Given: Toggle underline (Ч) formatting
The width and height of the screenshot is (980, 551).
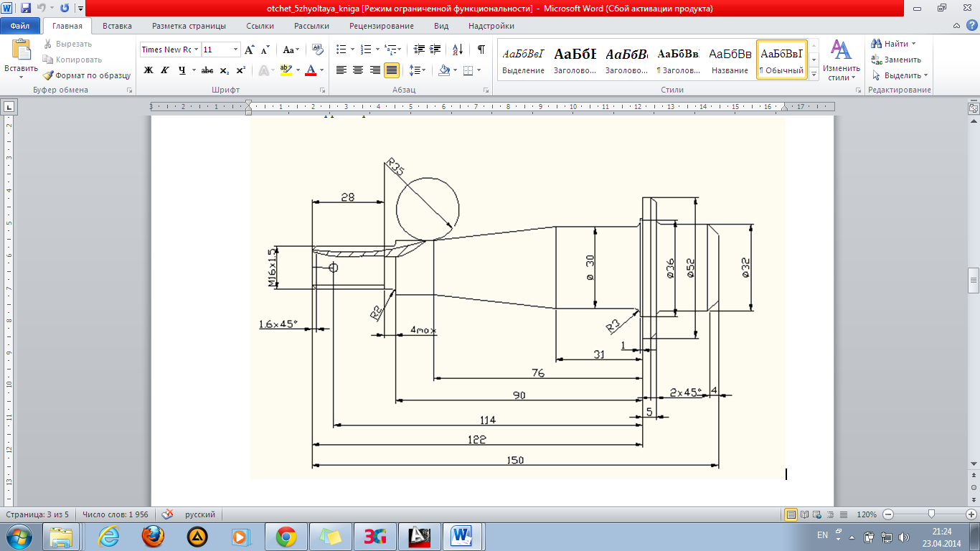Looking at the screenshot, I should click(182, 70).
